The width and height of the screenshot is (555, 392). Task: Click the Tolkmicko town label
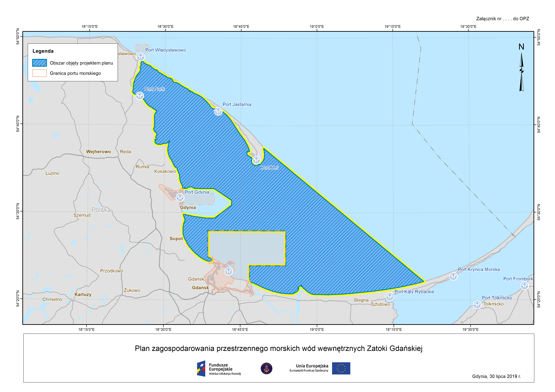pos(493,304)
